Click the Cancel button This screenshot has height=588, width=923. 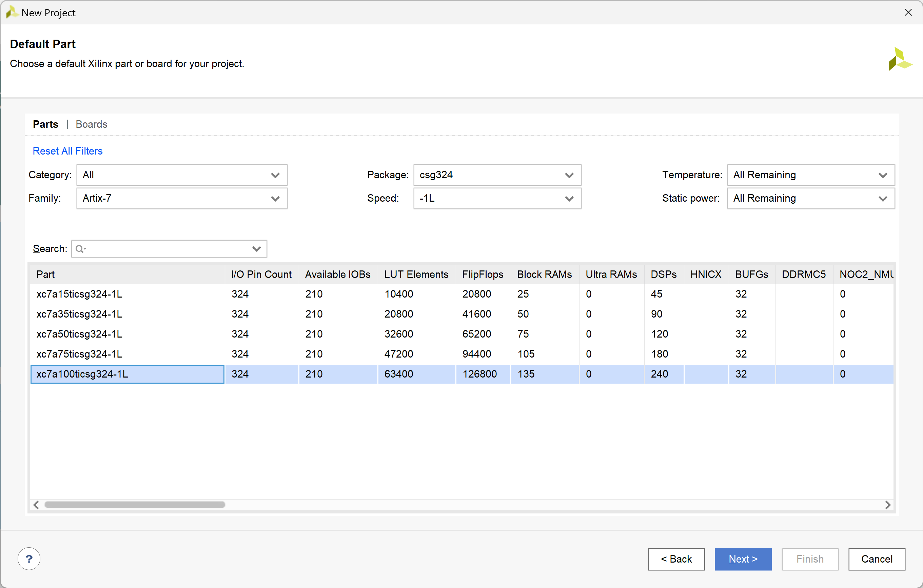tap(877, 559)
